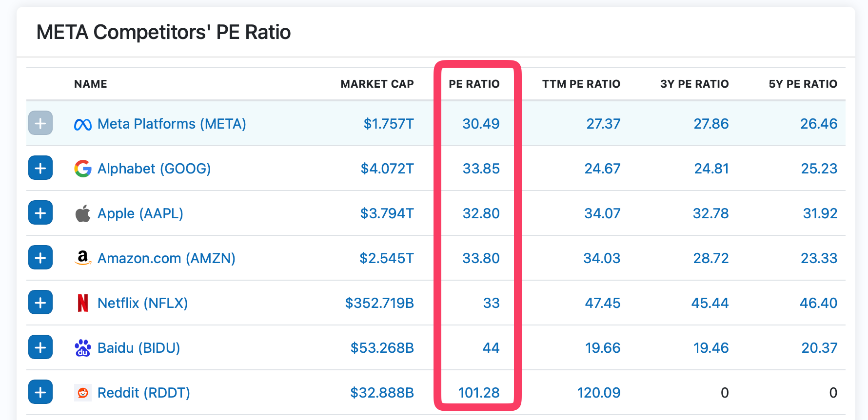Click the Amazon logo icon

click(83, 258)
